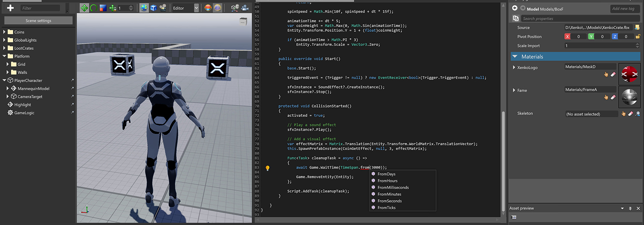Click the blue cube toolbar icon

(153, 8)
